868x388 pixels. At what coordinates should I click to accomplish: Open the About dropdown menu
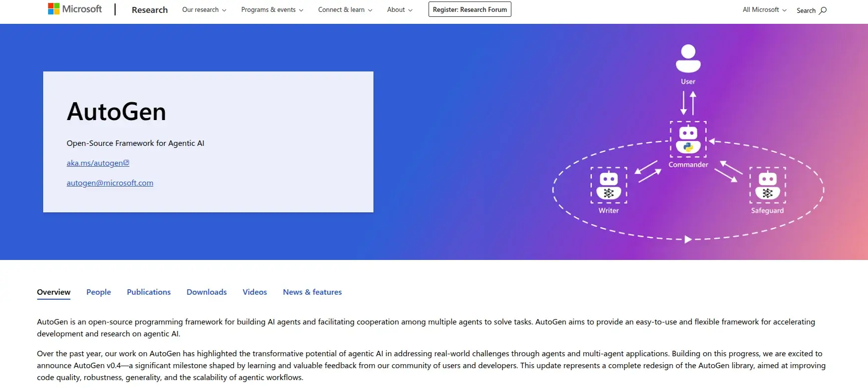coord(400,9)
